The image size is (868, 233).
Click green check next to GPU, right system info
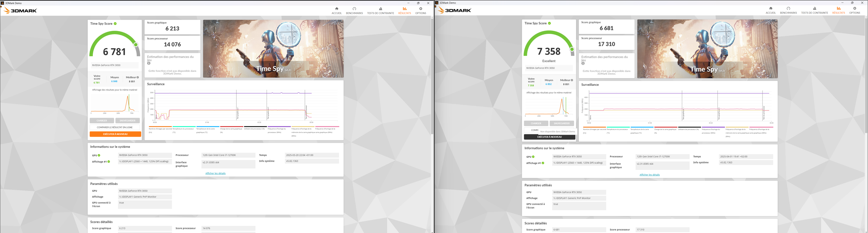[533, 157]
